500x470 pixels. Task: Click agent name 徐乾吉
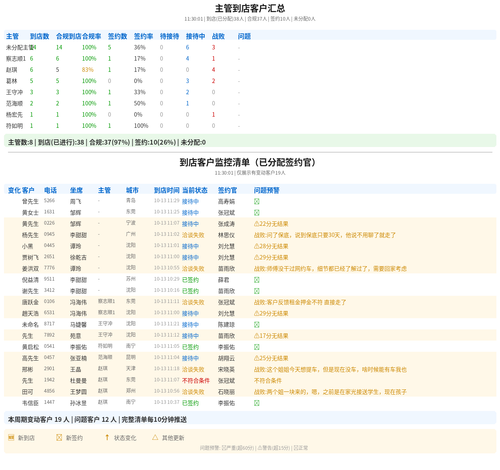click(x=78, y=258)
